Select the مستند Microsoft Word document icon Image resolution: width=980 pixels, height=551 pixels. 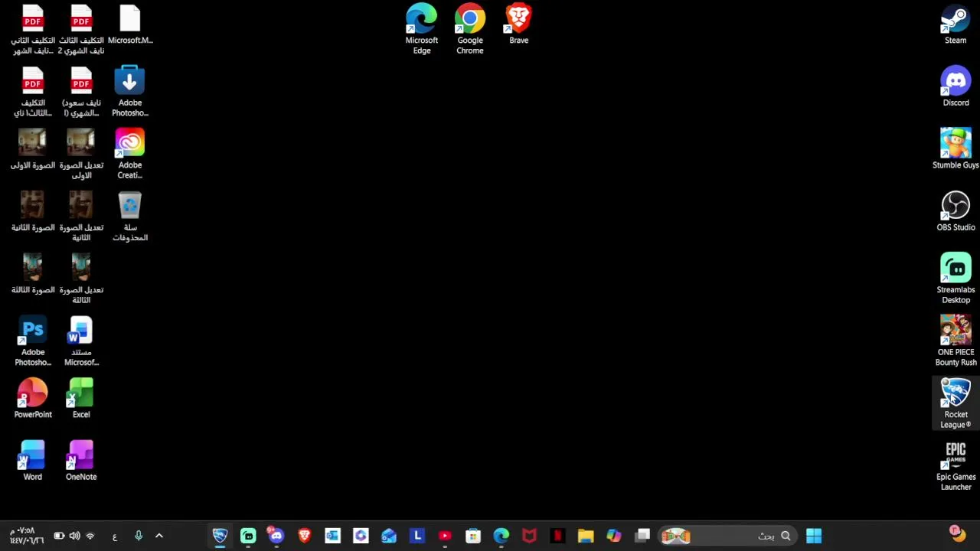point(81,341)
